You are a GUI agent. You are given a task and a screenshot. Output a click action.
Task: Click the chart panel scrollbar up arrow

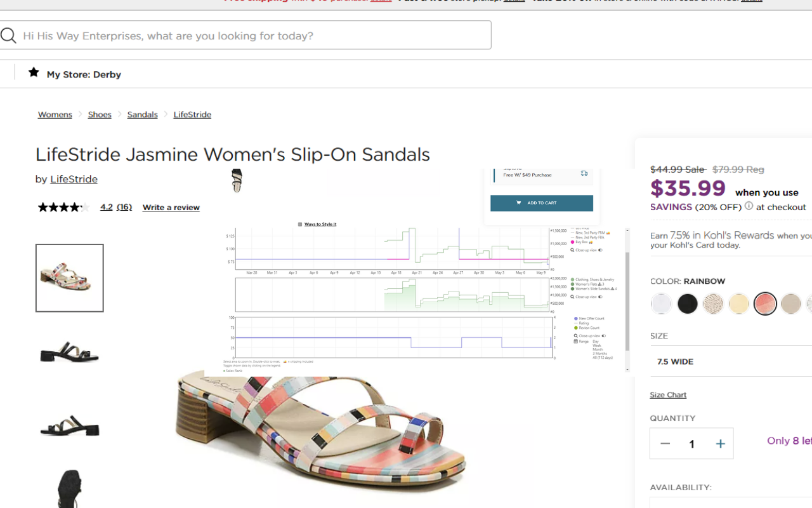pyautogui.click(x=627, y=231)
